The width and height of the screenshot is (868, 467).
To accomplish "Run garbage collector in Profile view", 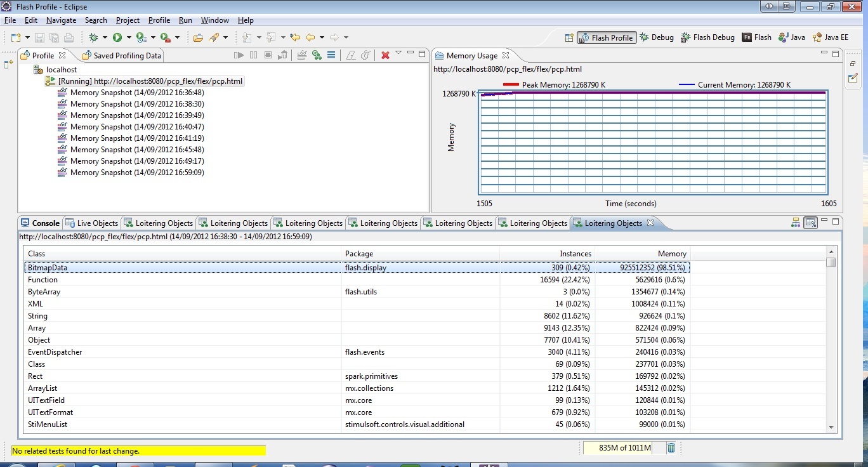I will click(283, 55).
